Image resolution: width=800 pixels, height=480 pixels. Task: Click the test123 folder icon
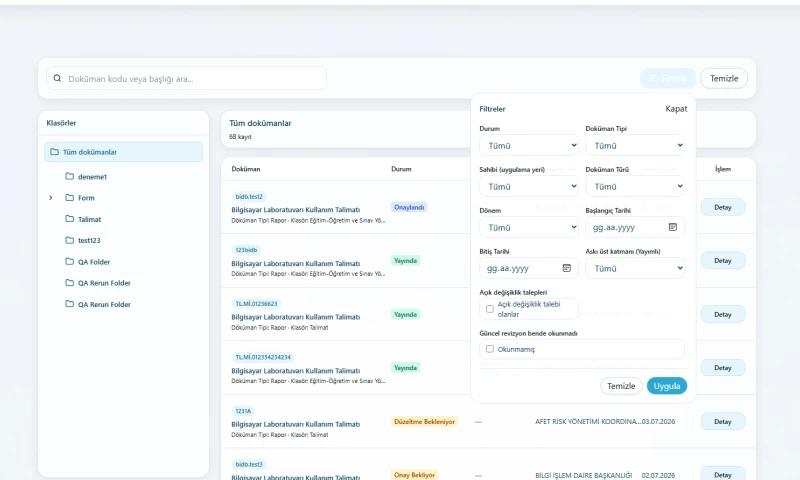click(x=69, y=240)
